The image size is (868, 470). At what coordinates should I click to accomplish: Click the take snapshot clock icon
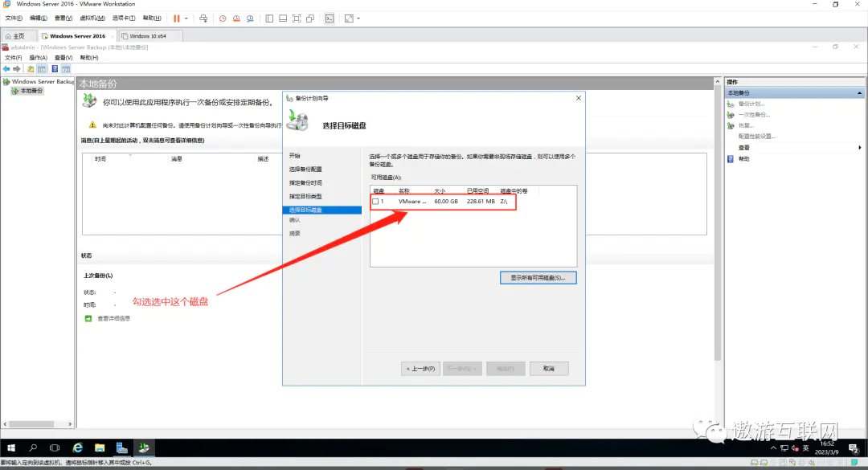click(x=223, y=18)
